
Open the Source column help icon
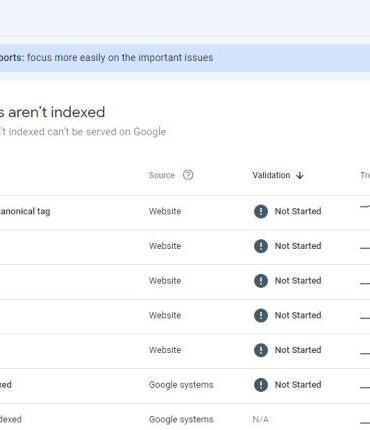[x=188, y=175]
